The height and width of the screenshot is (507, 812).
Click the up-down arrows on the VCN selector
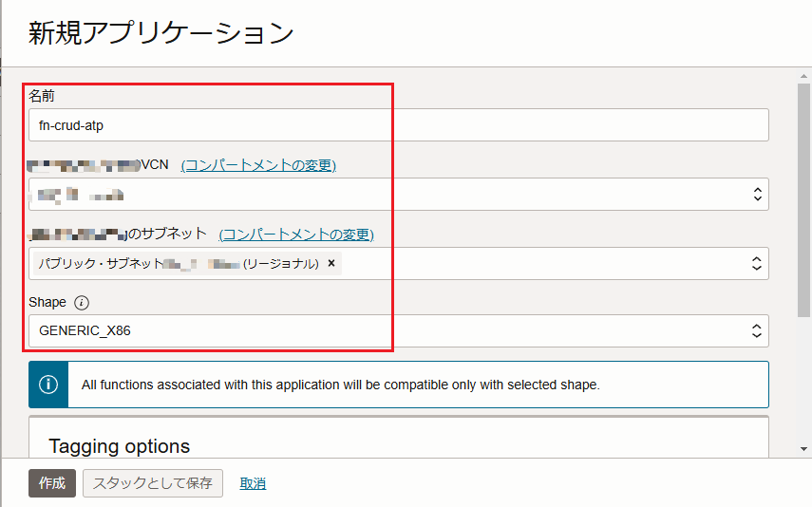[x=757, y=195]
